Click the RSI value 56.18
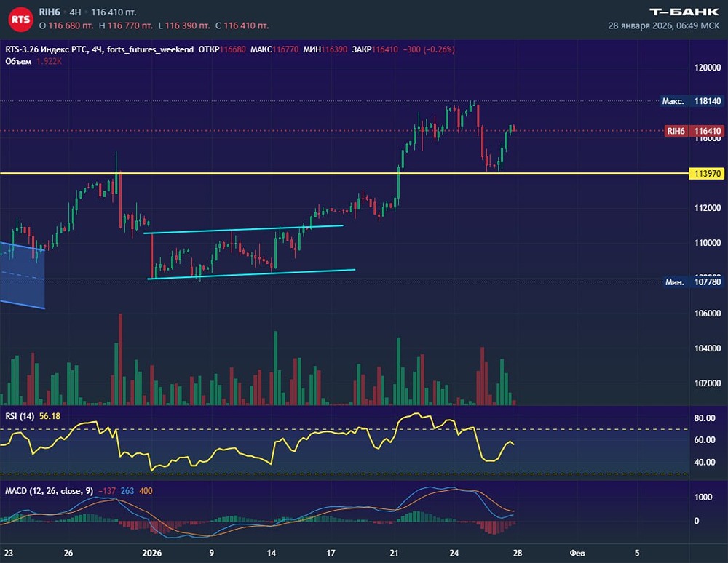728x563 pixels. pyautogui.click(x=50, y=416)
